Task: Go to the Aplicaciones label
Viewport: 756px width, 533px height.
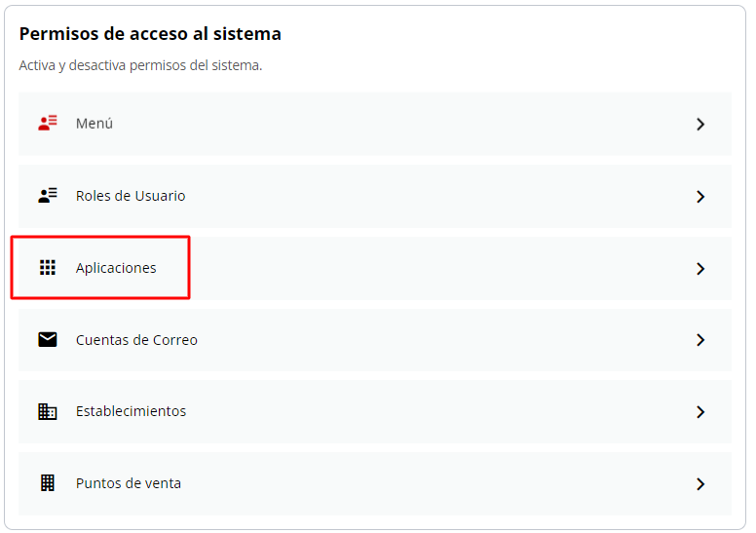Action: (116, 268)
